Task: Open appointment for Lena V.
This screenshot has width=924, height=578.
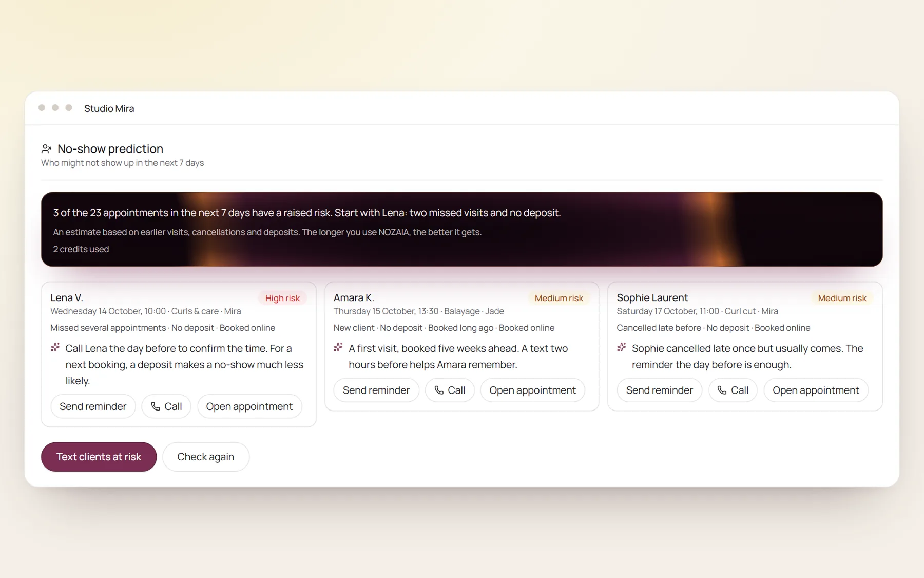Action: 249,406
